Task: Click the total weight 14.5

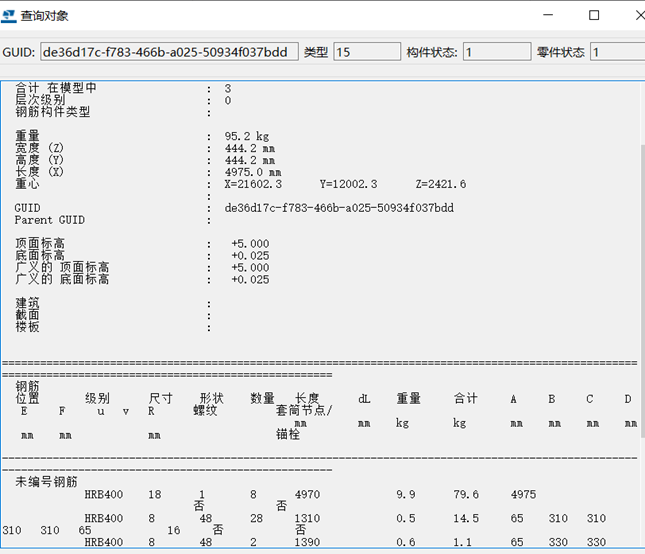Action: coord(466,518)
